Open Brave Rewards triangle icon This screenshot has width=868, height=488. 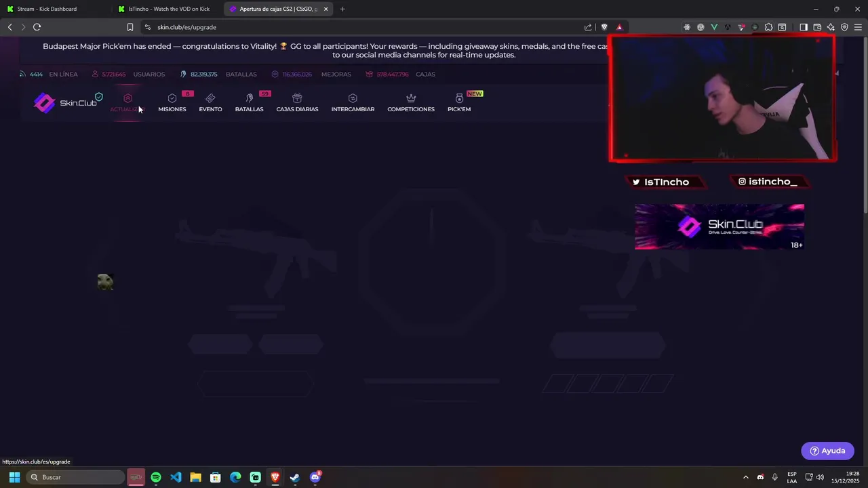(x=619, y=27)
